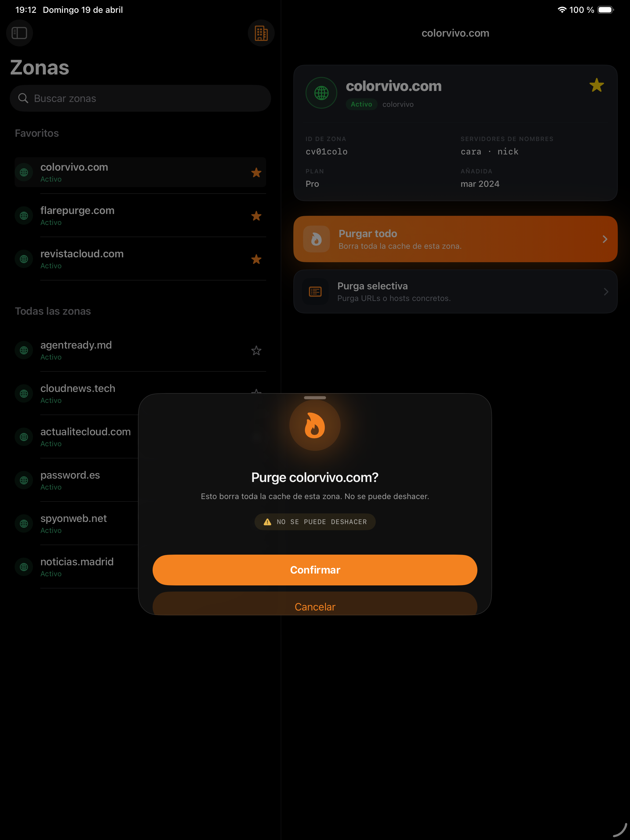This screenshot has height=840, width=630.
Task: Unfavorite colorvivo.com in the zone header
Action: coord(596,85)
